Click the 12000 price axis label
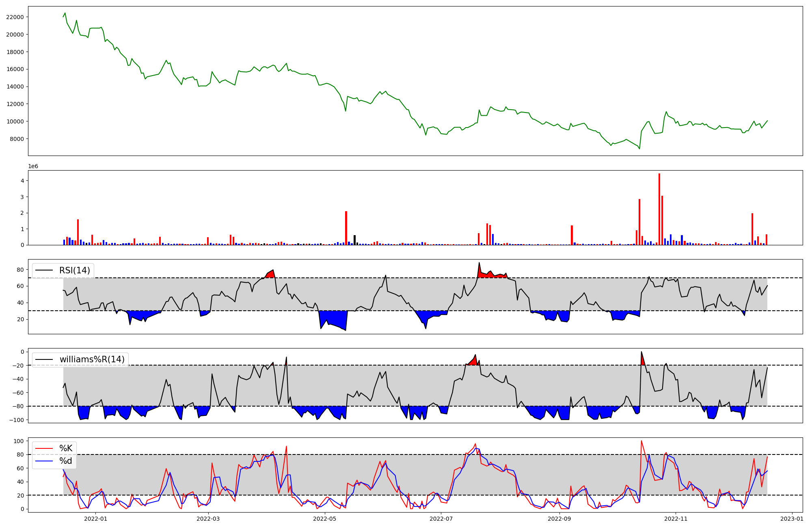This screenshot has width=812, height=528. [x=15, y=104]
